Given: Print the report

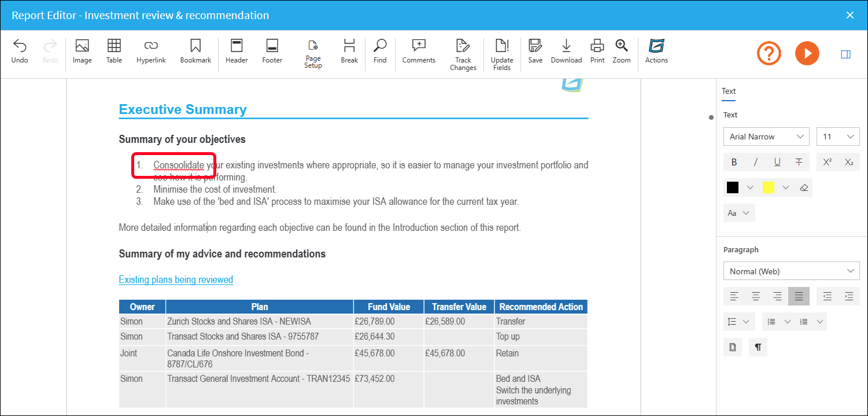Looking at the screenshot, I should point(597,51).
